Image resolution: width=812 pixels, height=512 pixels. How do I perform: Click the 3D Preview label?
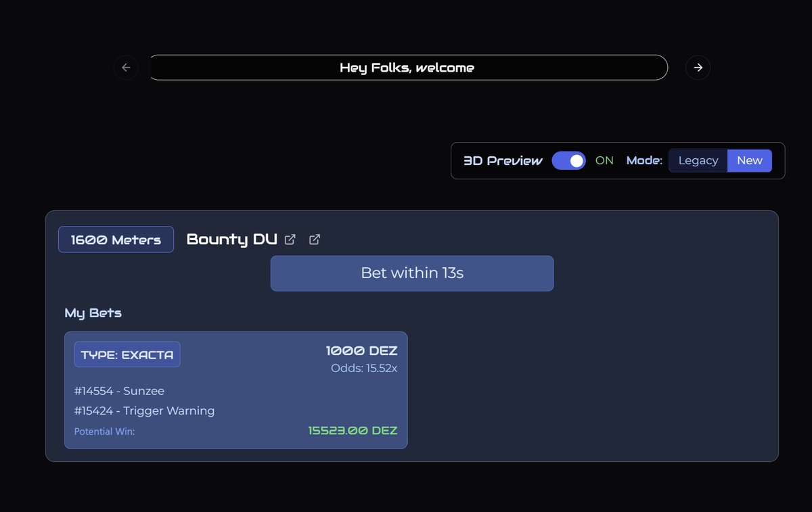coord(503,161)
